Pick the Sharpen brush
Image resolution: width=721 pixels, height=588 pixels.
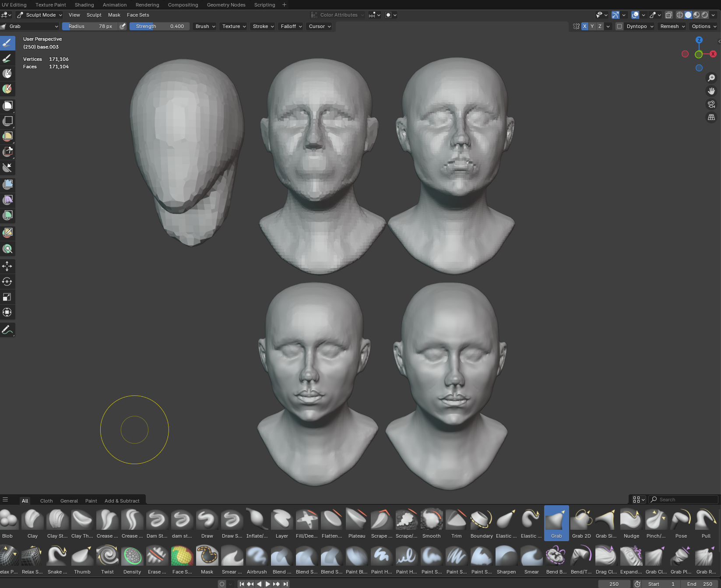[x=506, y=559]
